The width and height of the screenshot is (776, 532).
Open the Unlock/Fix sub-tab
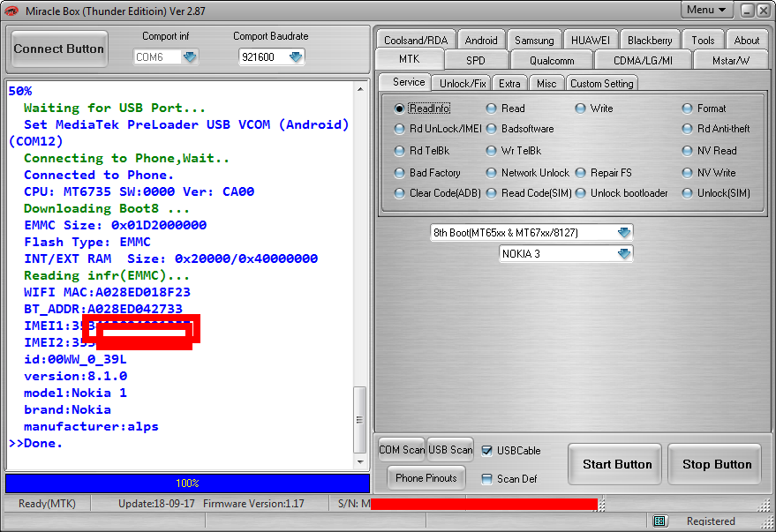[463, 83]
